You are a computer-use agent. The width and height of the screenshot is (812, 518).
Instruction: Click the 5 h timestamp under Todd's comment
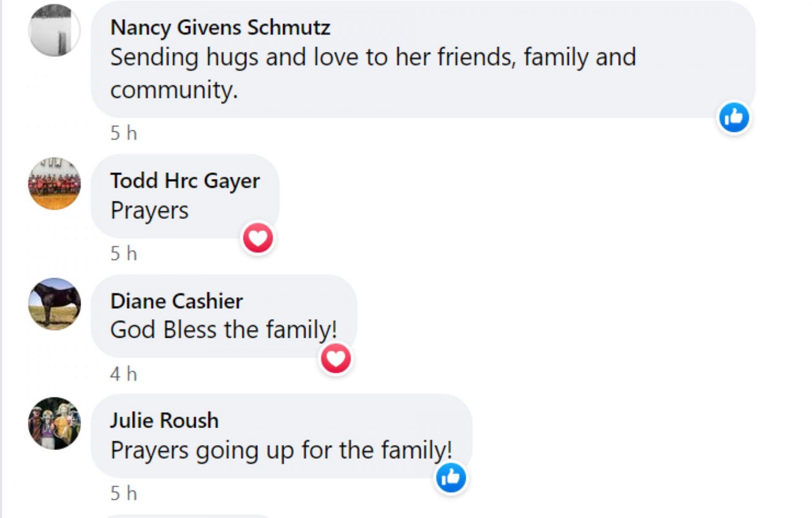[123, 254]
